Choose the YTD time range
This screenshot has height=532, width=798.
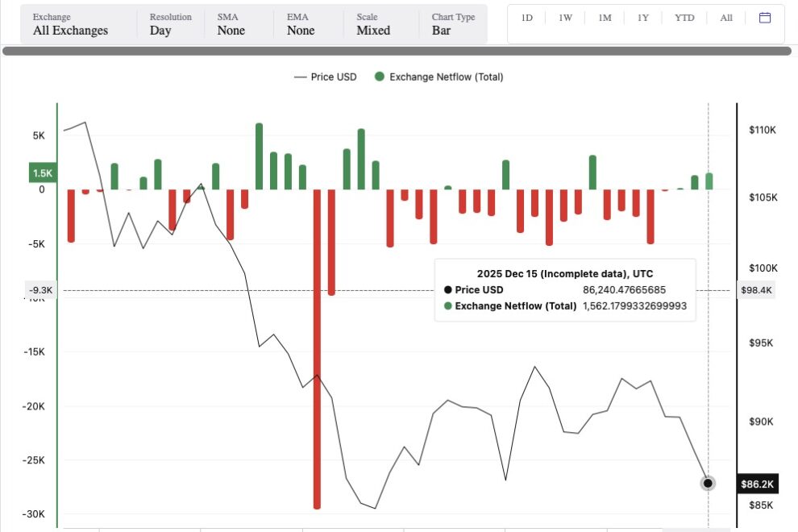click(684, 18)
